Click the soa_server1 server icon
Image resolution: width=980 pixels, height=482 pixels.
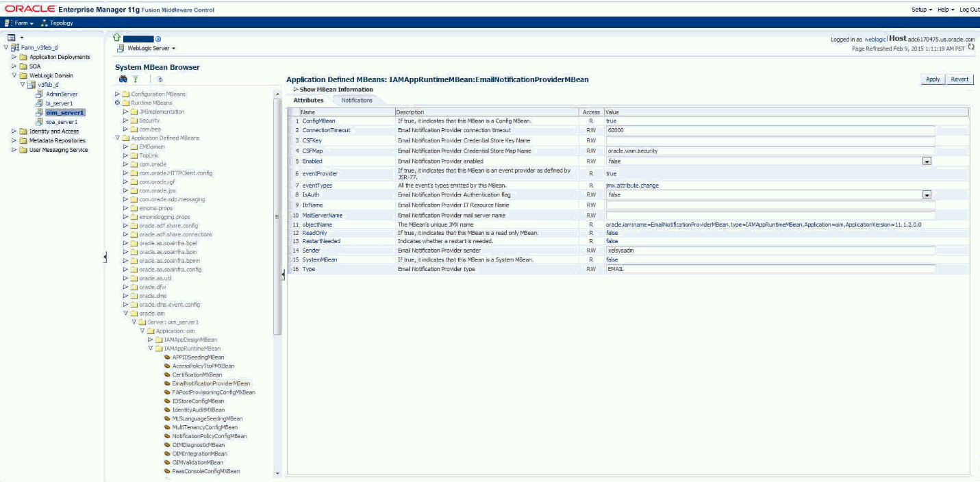(40, 122)
